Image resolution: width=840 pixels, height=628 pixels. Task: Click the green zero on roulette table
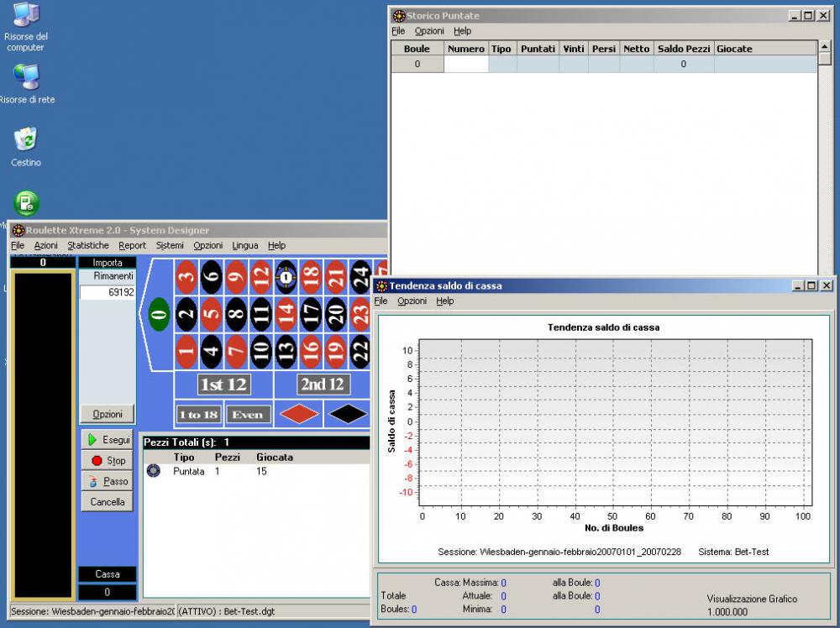(x=159, y=315)
